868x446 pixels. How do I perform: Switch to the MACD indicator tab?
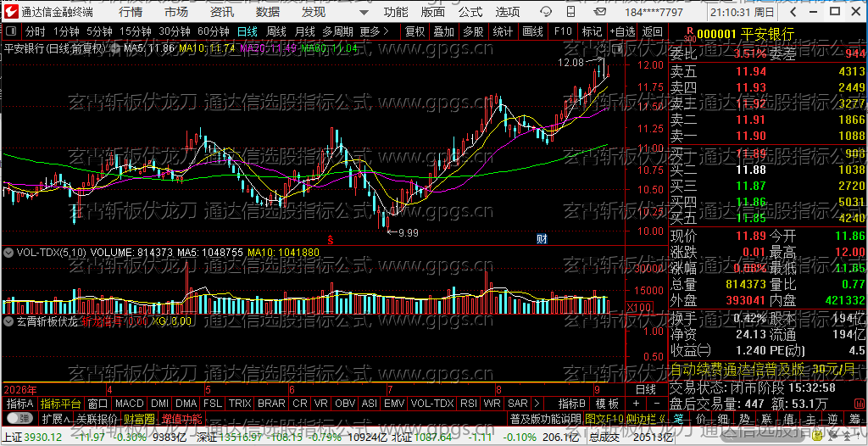tap(130, 403)
